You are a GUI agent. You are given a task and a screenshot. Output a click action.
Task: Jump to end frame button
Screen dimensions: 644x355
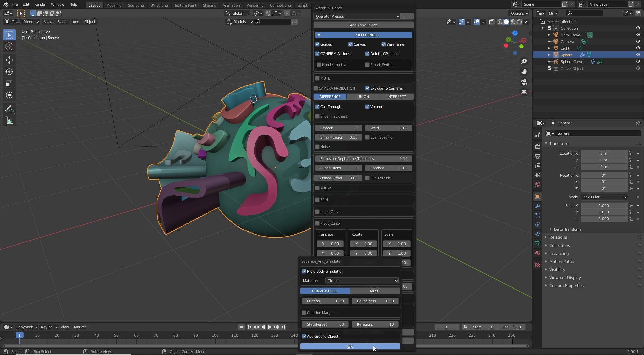click(283, 327)
